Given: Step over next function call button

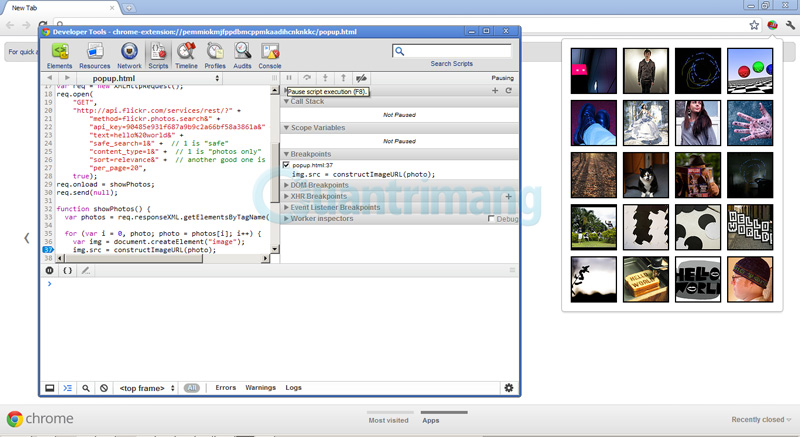Looking at the screenshot, I should [307, 78].
